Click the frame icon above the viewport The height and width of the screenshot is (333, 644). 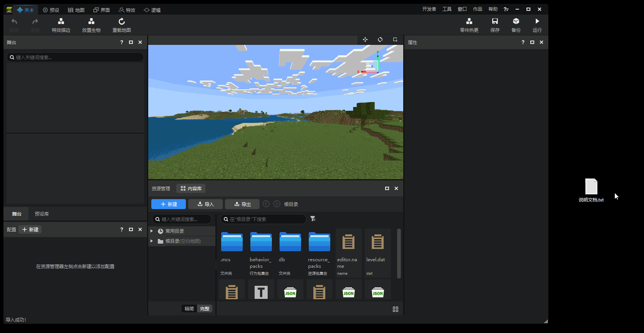[395, 40]
